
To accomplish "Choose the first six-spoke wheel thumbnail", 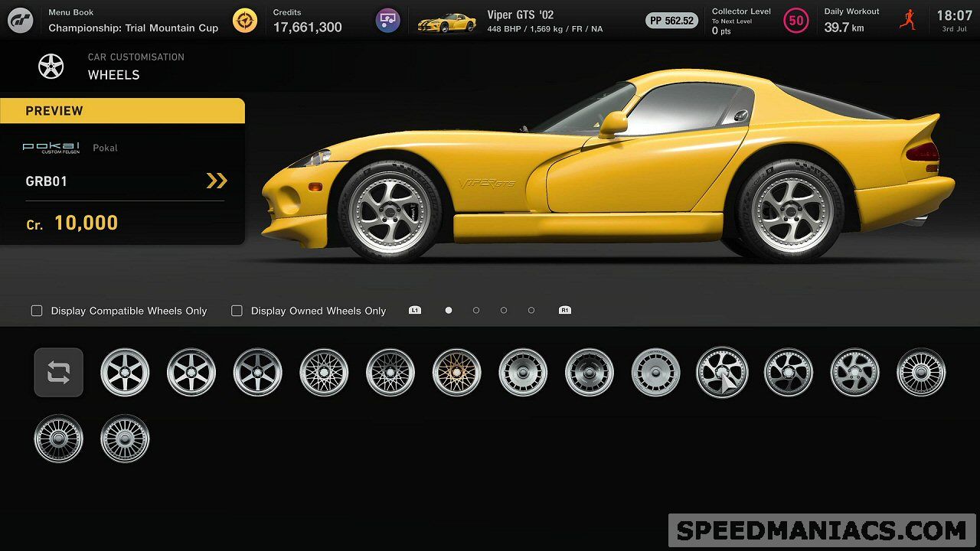I will pos(125,373).
